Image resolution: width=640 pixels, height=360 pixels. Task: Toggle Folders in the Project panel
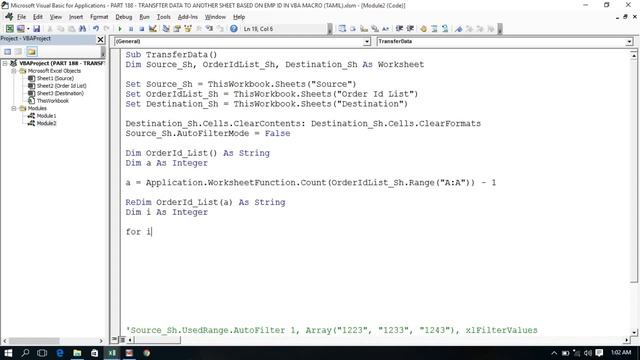(31, 51)
